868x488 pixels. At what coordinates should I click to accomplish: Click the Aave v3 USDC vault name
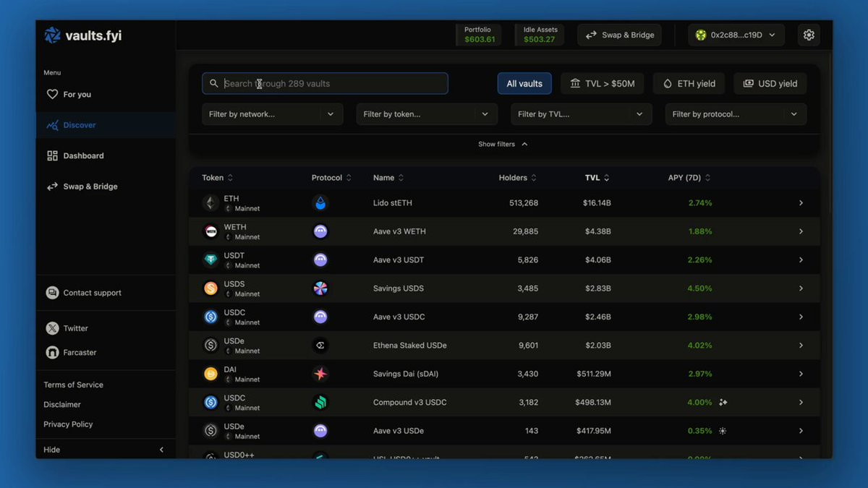pos(399,317)
